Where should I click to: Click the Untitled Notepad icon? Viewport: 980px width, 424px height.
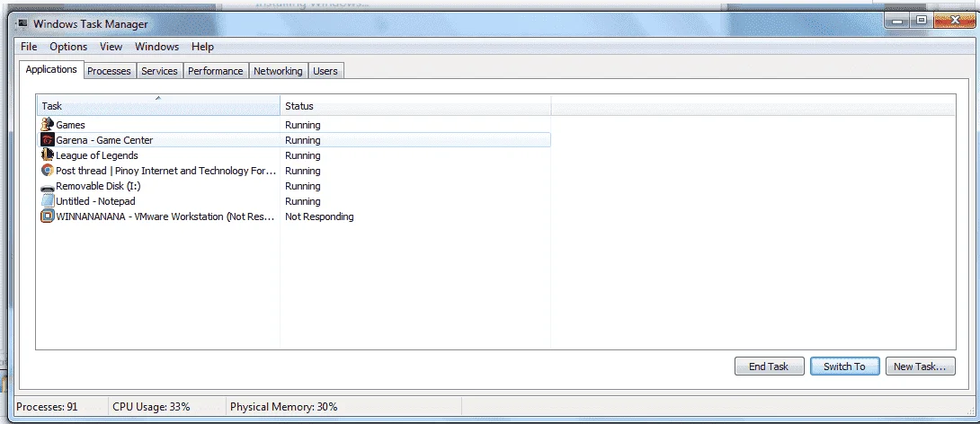48,200
